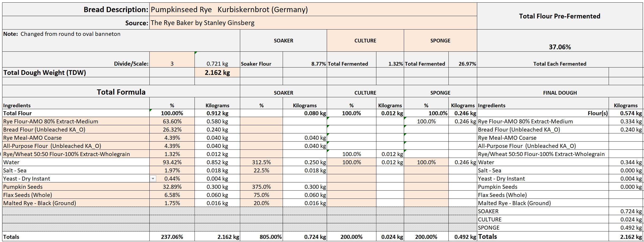
Task: Click the Source cell The Rye Baker
Action: pyautogui.click(x=313, y=23)
